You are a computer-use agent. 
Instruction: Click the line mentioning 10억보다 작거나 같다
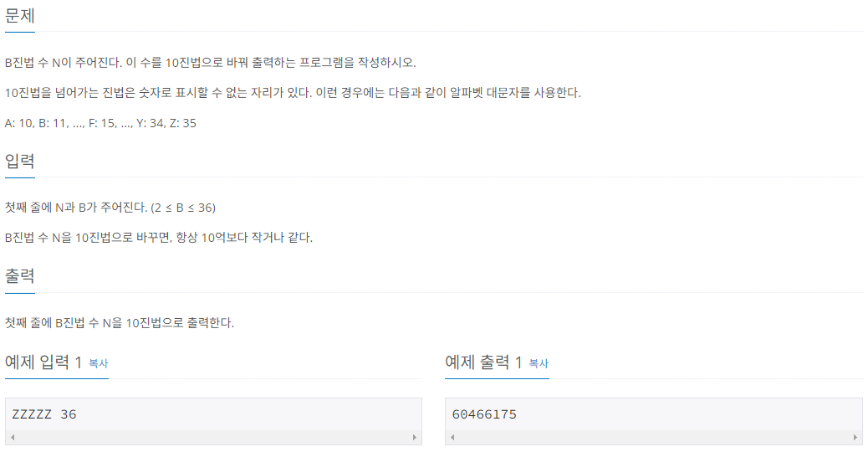[159, 238]
